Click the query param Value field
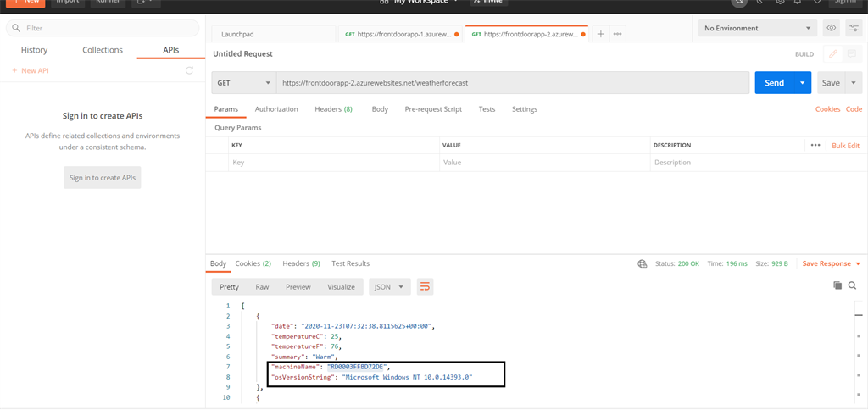 click(x=545, y=163)
